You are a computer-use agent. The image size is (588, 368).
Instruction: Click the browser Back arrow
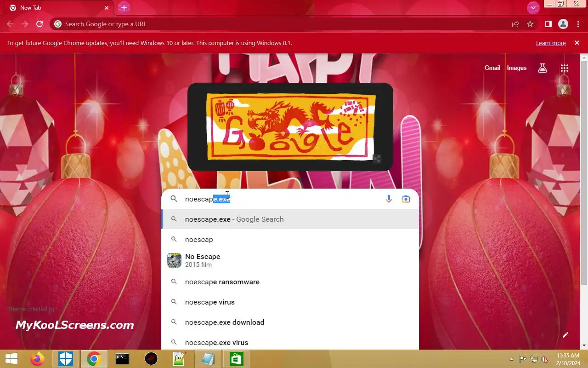tap(10, 24)
